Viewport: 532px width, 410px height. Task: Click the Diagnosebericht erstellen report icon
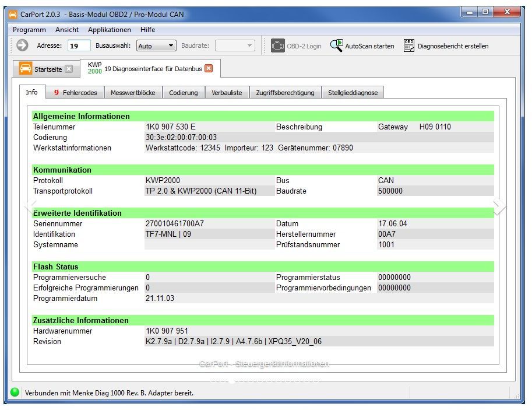(x=409, y=45)
